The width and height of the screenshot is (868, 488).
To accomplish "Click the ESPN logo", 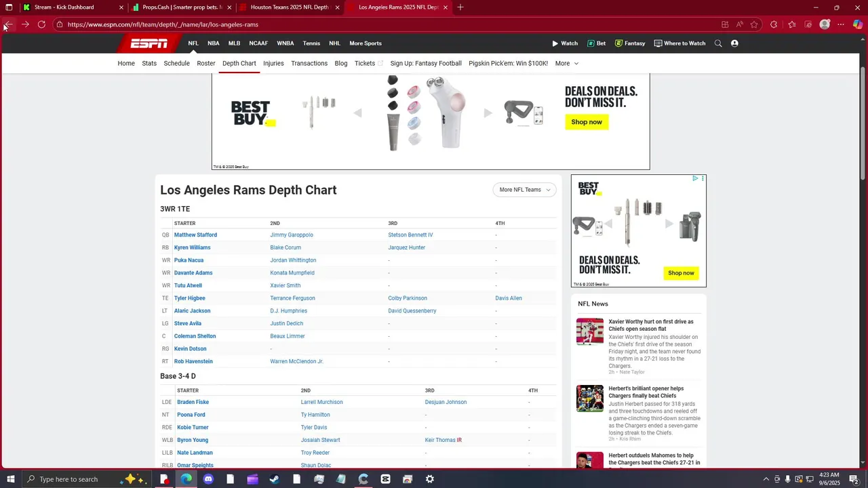I will click(149, 43).
